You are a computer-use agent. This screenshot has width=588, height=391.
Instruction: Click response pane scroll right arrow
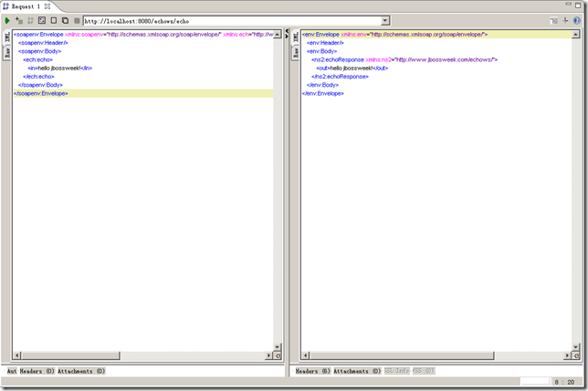tap(567, 355)
